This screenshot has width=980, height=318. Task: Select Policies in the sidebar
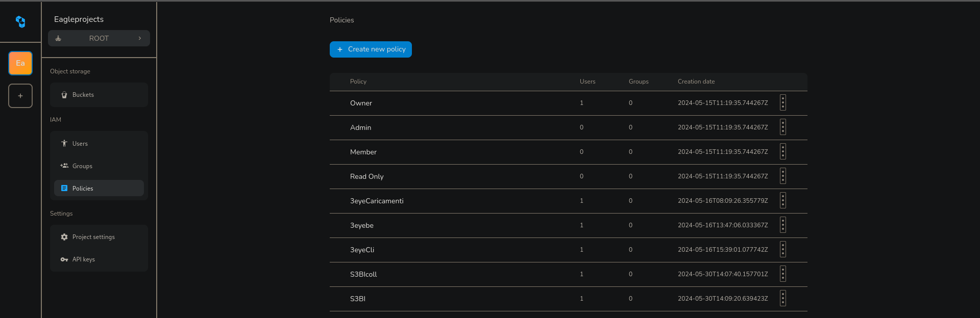point(83,189)
